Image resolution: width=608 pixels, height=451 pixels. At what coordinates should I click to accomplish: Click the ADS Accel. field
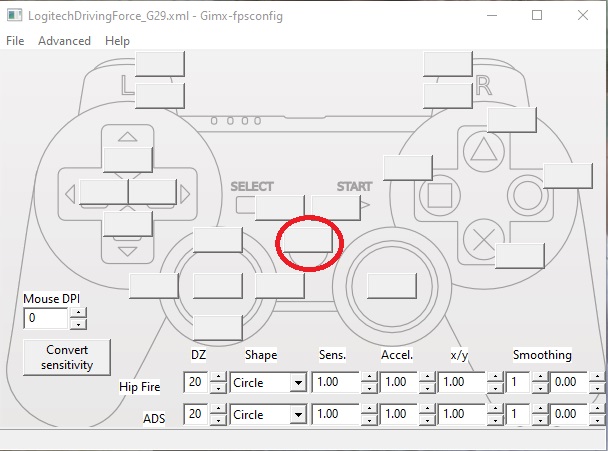[x=399, y=414]
